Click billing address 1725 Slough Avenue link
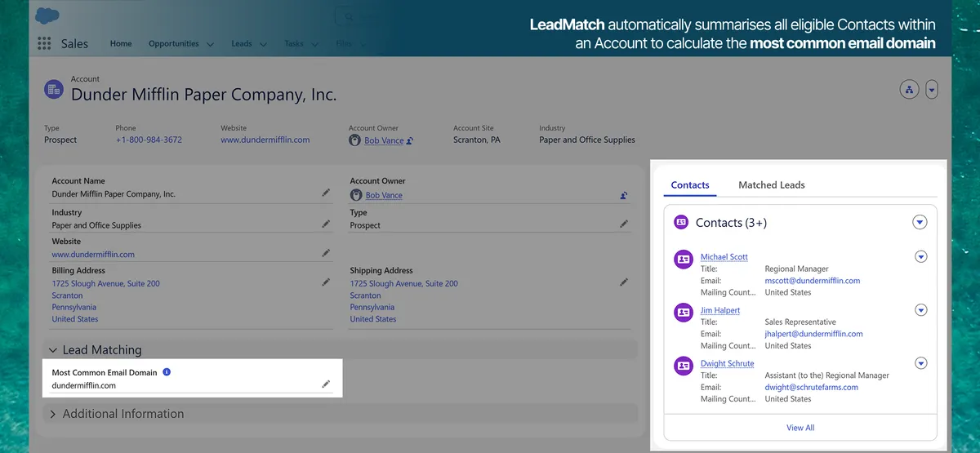Image resolution: width=980 pixels, height=453 pixels. click(x=106, y=283)
